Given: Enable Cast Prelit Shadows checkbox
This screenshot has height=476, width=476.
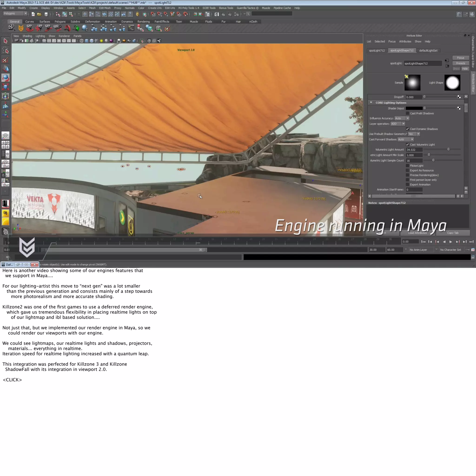Looking at the screenshot, I should [x=407, y=113].
